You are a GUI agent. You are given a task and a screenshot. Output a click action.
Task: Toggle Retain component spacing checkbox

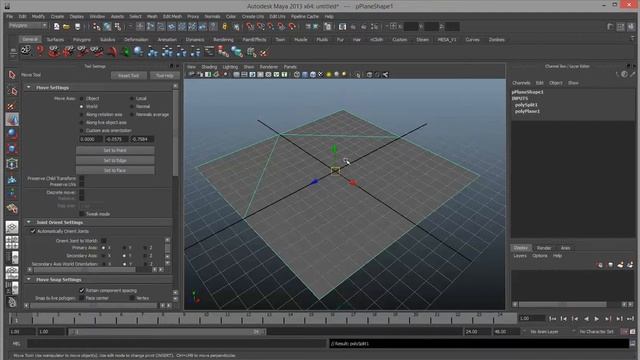(x=82, y=291)
